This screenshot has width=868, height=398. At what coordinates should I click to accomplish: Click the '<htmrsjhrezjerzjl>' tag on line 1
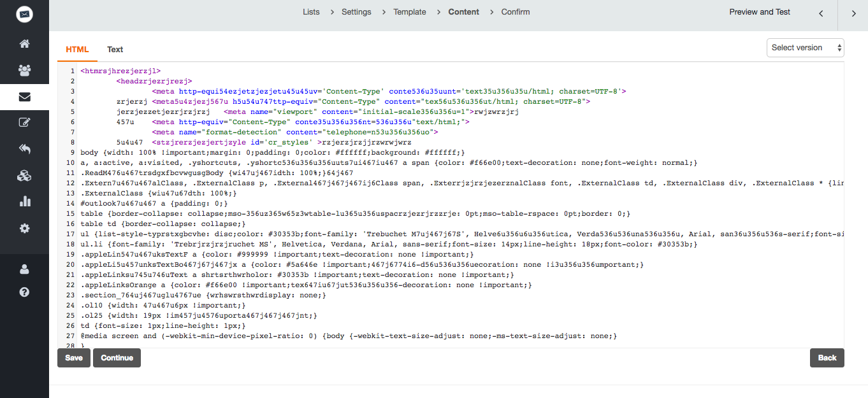[120, 71]
